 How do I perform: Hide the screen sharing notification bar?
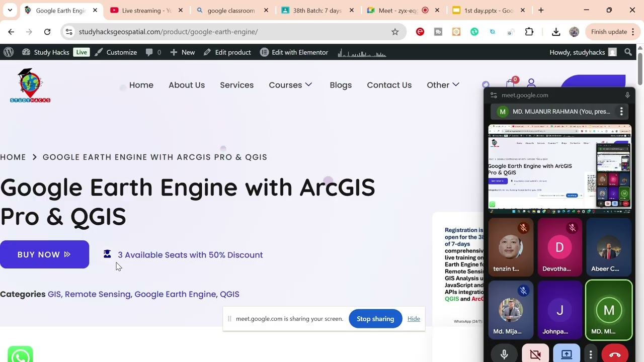click(x=414, y=319)
